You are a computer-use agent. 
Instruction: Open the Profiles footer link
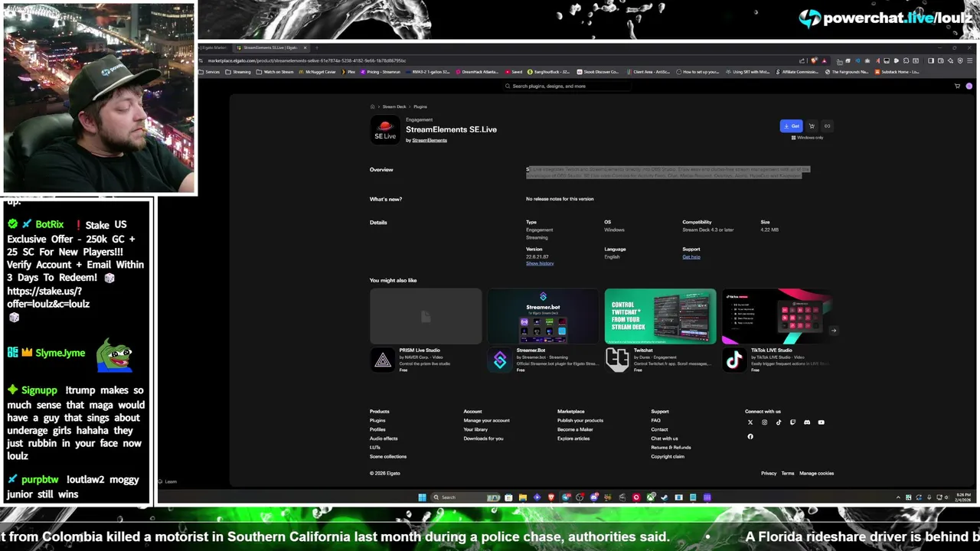[377, 429]
